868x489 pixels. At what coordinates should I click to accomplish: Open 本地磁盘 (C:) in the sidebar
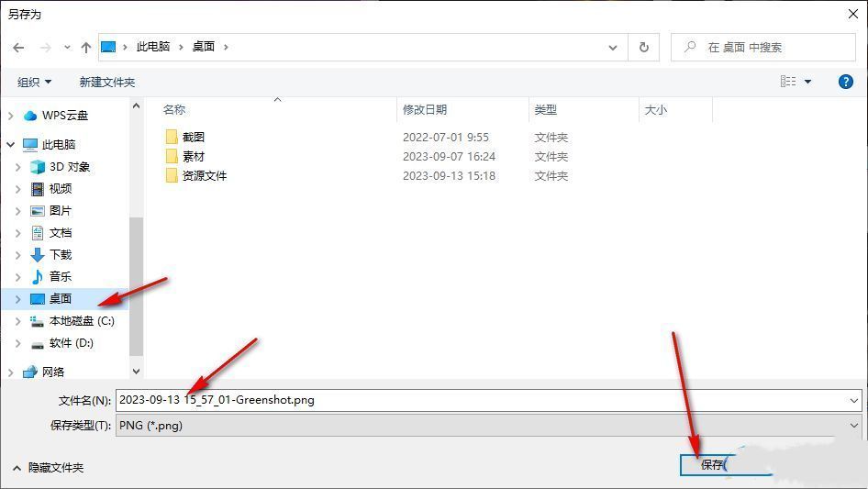[x=82, y=320]
